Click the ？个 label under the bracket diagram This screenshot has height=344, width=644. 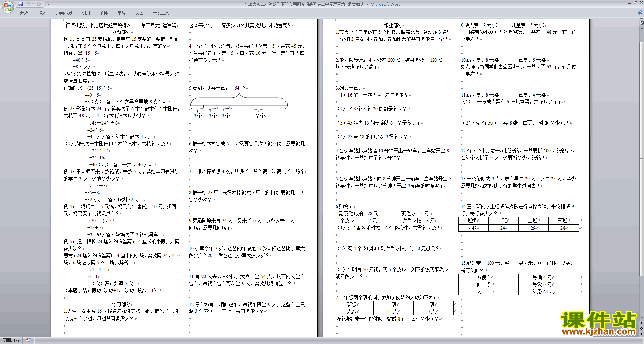[x=260, y=116]
